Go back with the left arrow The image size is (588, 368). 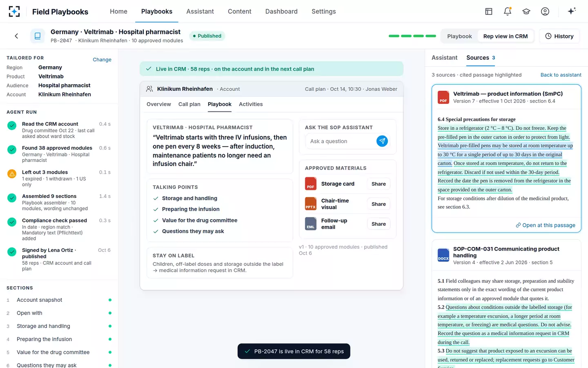click(16, 36)
